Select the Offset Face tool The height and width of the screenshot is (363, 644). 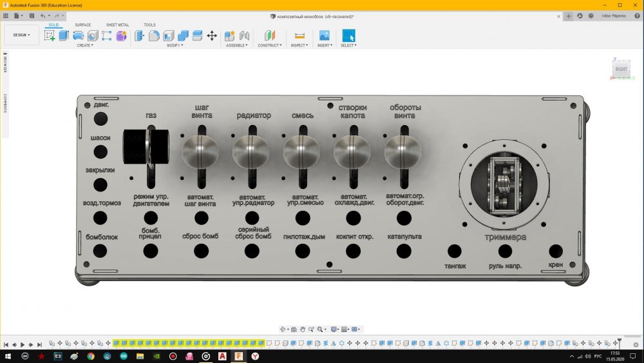pos(197,35)
